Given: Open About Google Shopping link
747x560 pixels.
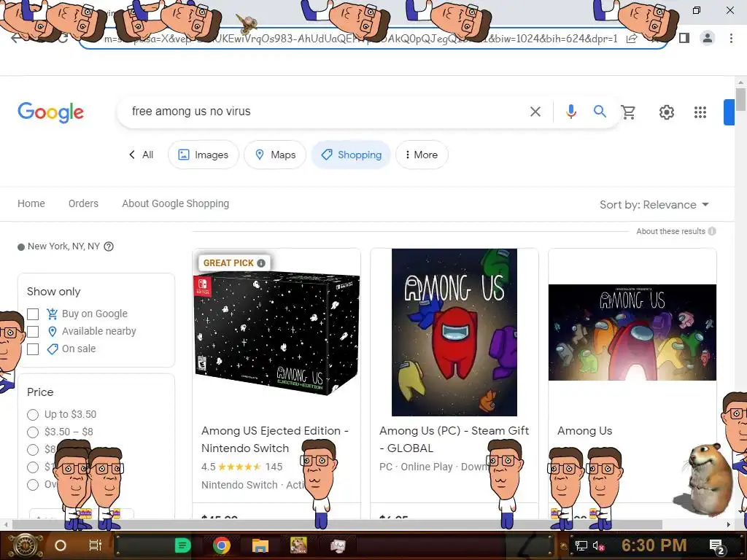Looking at the screenshot, I should pyautogui.click(x=175, y=203).
